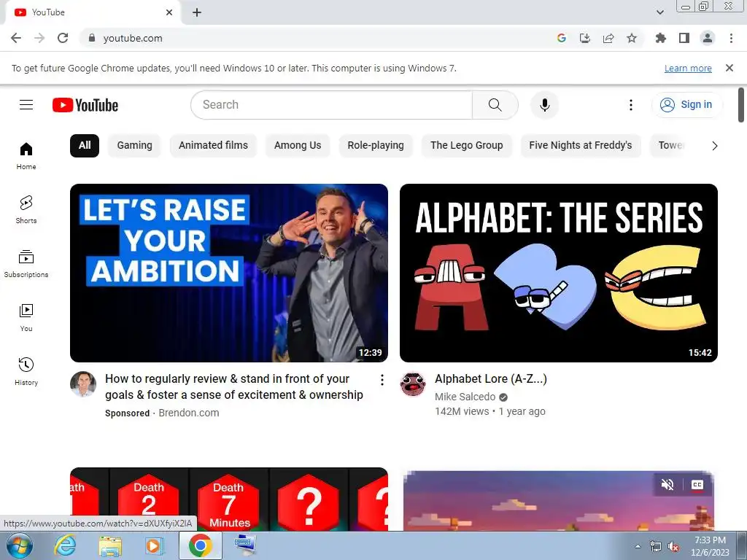The width and height of the screenshot is (747, 560).
Task: Open Mike Salcedo channel link
Action: click(x=465, y=397)
